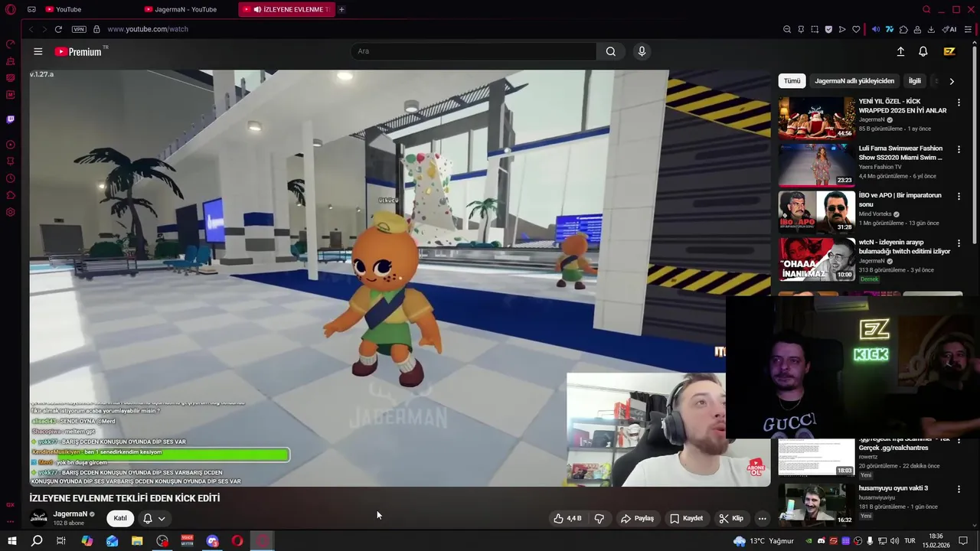980x551 pixels.
Task: Toggle the browser VPN badge
Action: (79, 29)
